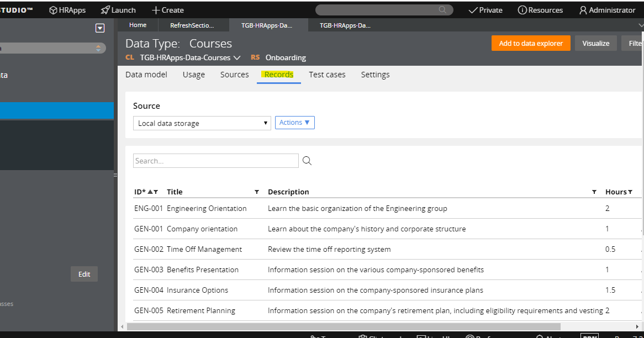Image resolution: width=644 pixels, height=338 pixels.
Task: Click into the records Search field
Action: (215, 161)
